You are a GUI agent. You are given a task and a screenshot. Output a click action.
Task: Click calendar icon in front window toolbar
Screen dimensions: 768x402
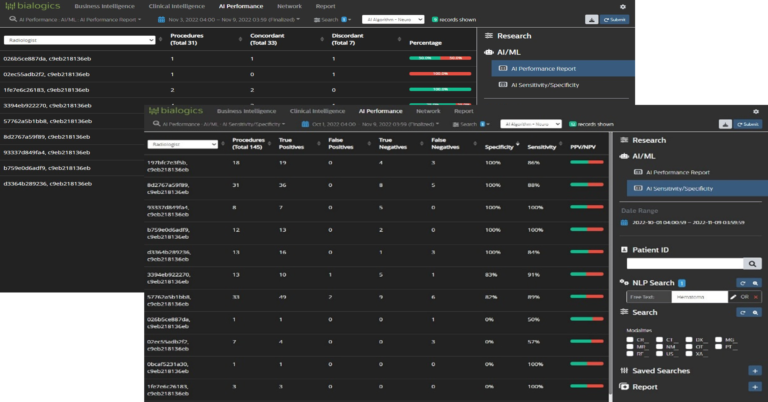(x=305, y=124)
